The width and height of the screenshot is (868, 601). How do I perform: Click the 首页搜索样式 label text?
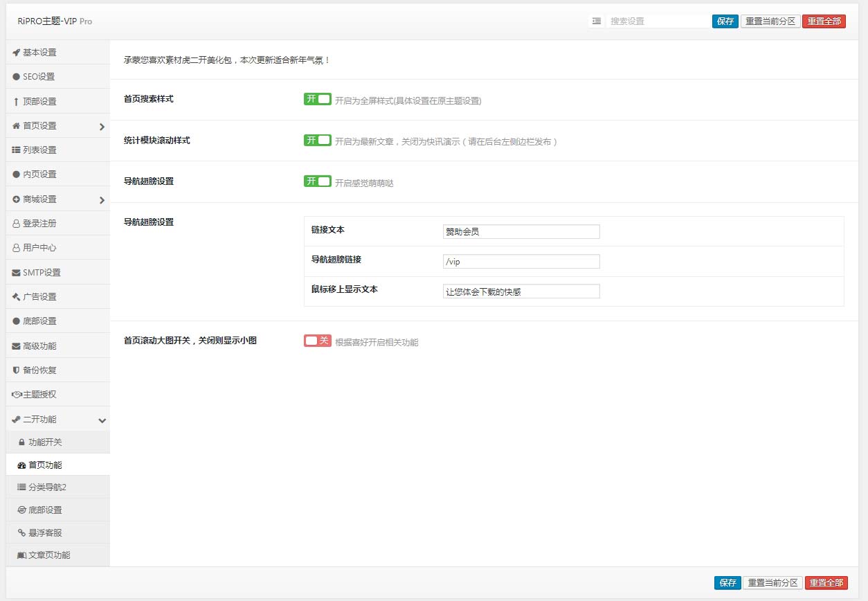pyautogui.click(x=148, y=99)
